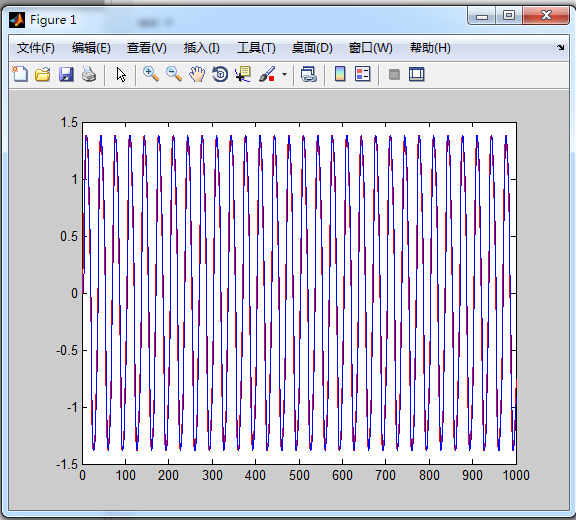Open a file using folder icon
The height and width of the screenshot is (520, 576).
click(x=43, y=74)
